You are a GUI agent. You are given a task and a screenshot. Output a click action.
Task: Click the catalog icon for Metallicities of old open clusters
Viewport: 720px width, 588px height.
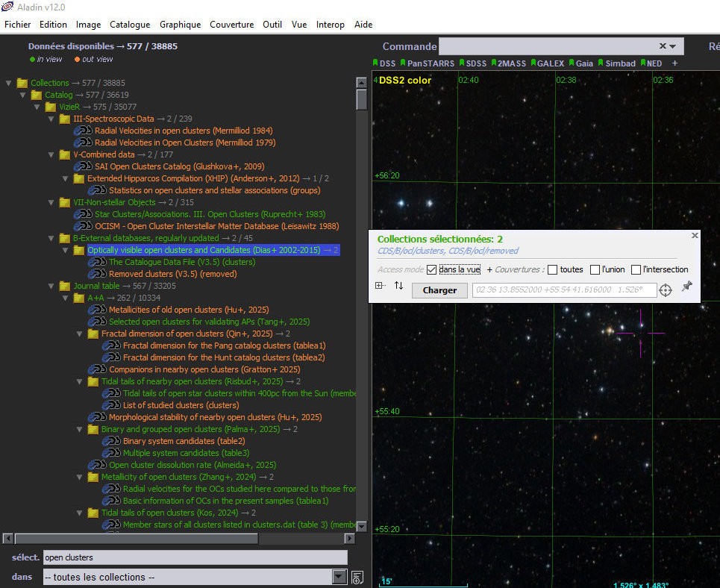coord(97,310)
